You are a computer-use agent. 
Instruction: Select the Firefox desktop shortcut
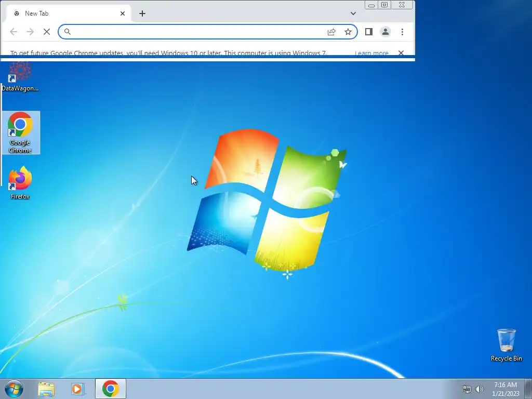20,183
